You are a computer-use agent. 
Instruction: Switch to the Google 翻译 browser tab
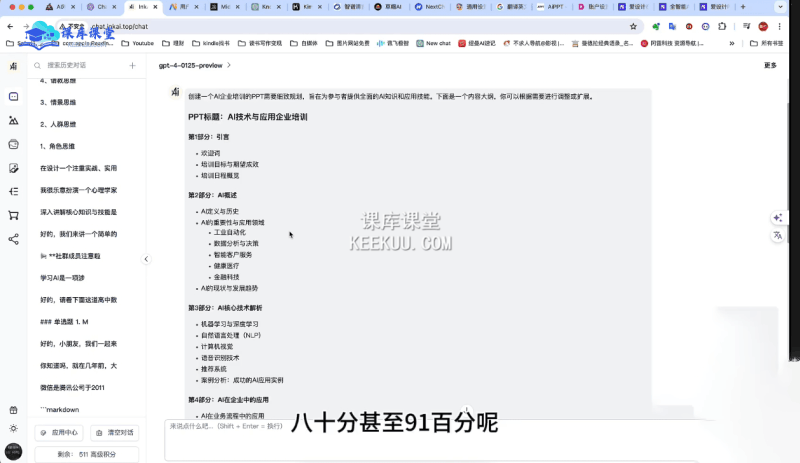pyautogui.click(x=512, y=7)
